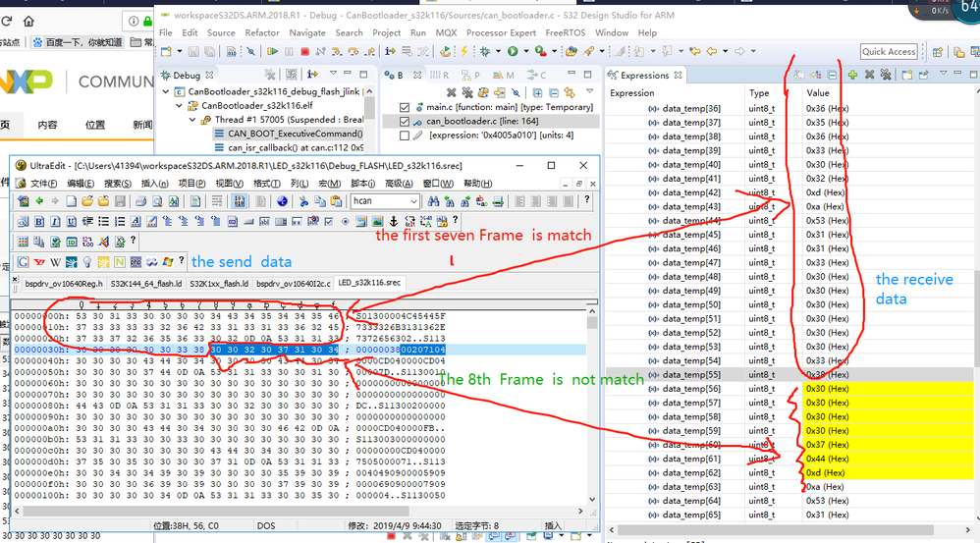The width and height of the screenshot is (980, 543).
Task: Open UltraEdit 文件(F) menu
Action: pyautogui.click(x=43, y=184)
